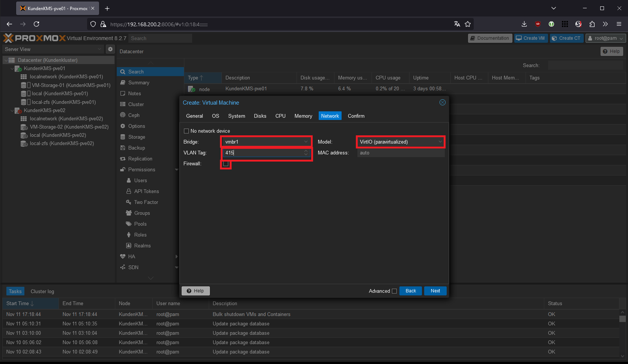Open the Cluster log tab

click(x=42, y=291)
